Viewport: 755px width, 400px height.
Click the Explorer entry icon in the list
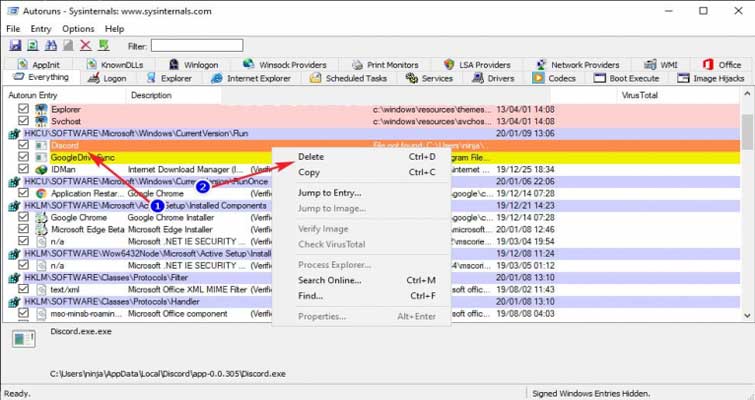pos(41,109)
